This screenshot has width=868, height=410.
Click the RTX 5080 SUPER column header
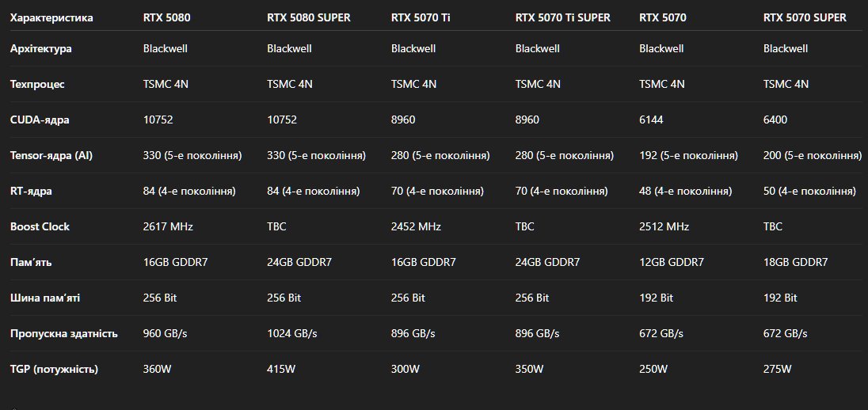(x=308, y=17)
